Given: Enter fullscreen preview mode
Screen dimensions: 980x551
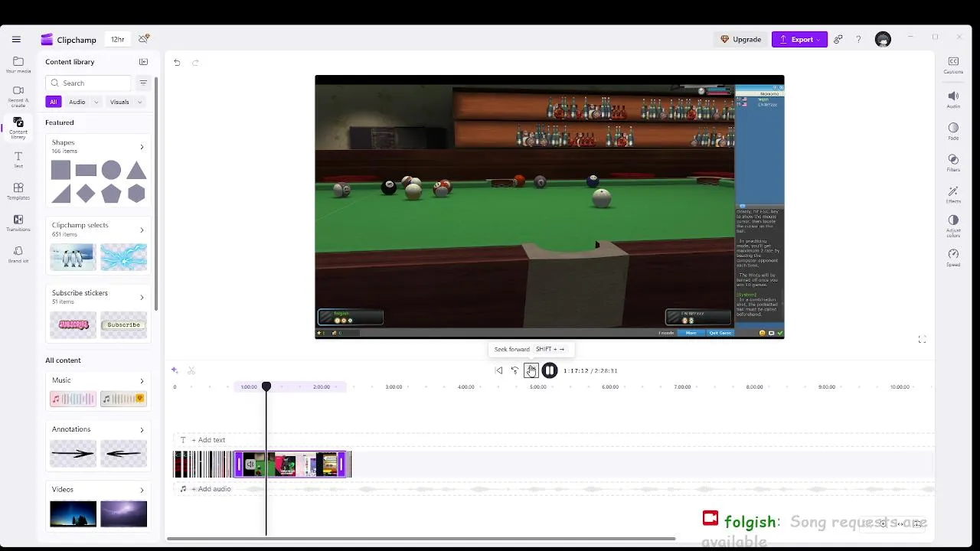Looking at the screenshot, I should pyautogui.click(x=922, y=340).
